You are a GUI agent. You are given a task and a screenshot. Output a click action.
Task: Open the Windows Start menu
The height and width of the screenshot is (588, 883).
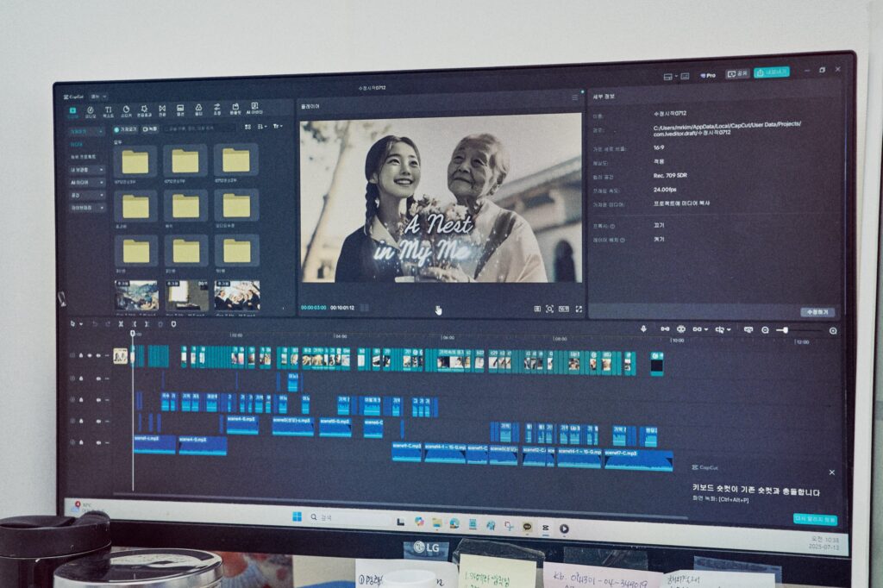297,517
